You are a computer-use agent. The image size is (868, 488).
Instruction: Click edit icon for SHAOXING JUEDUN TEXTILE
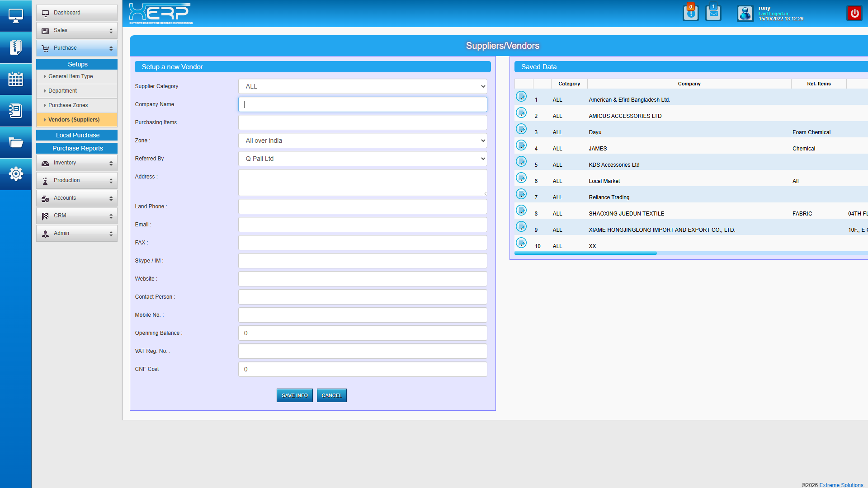point(521,210)
